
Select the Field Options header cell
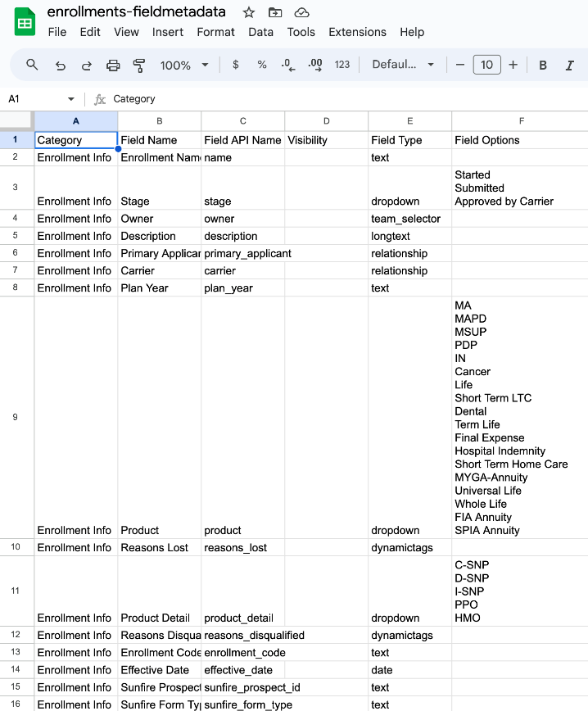520,140
